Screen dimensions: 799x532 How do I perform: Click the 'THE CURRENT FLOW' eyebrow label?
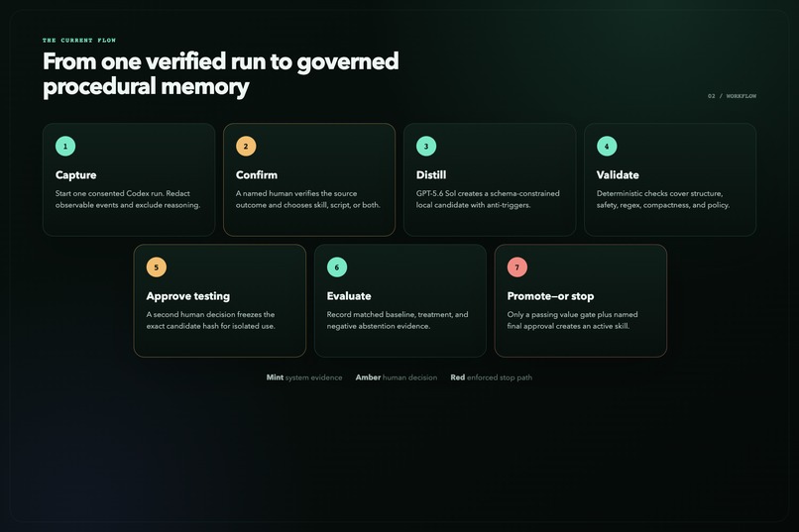pyautogui.click(x=79, y=41)
